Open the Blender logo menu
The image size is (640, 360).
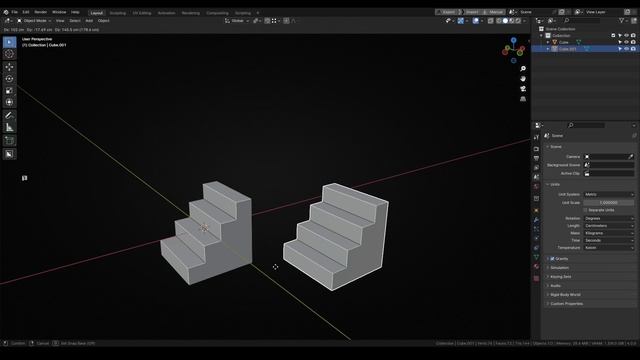tap(6, 12)
